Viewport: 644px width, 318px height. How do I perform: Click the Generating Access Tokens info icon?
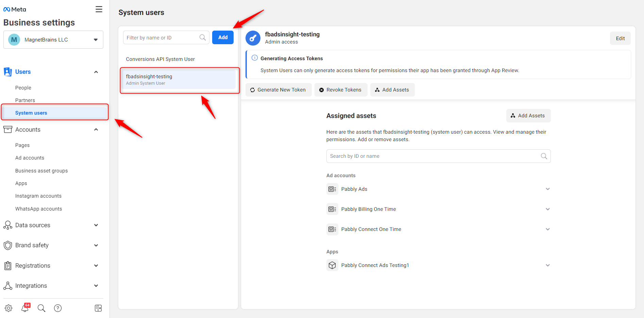pos(254,58)
